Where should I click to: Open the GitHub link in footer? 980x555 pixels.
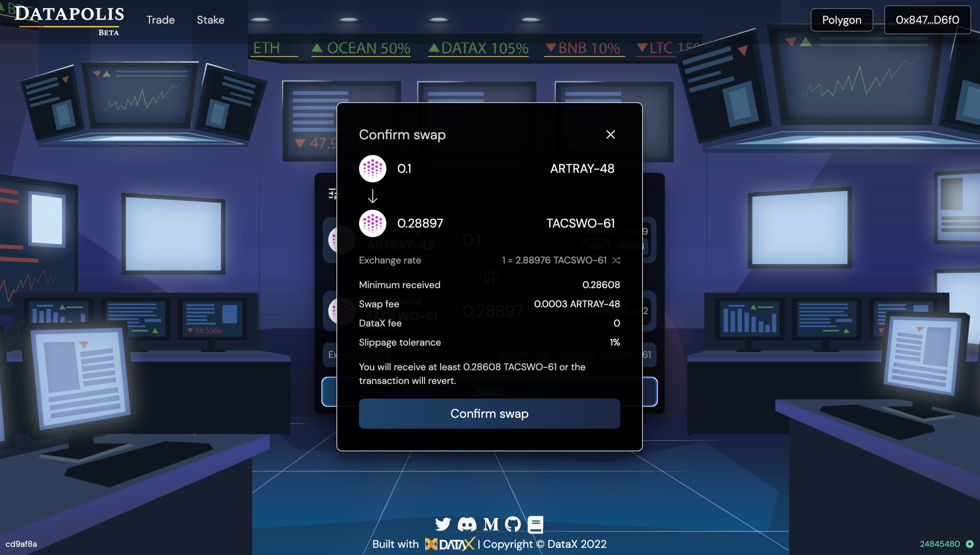pos(513,524)
